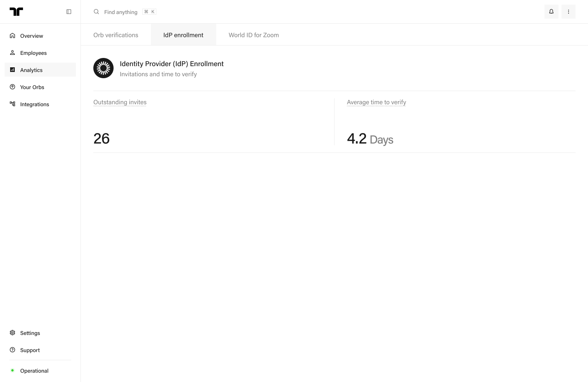The height and width of the screenshot is (382, 588).
Task: Open notifications bell
Action: pos(551,12)
